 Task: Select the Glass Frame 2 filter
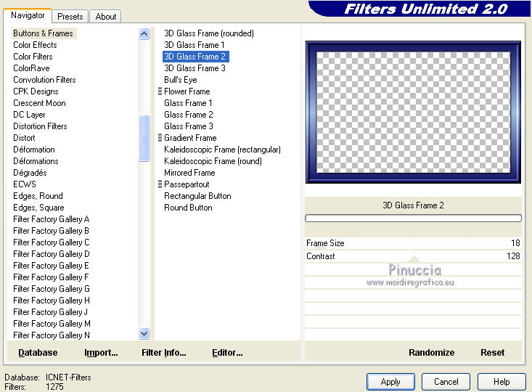(189, 115)
